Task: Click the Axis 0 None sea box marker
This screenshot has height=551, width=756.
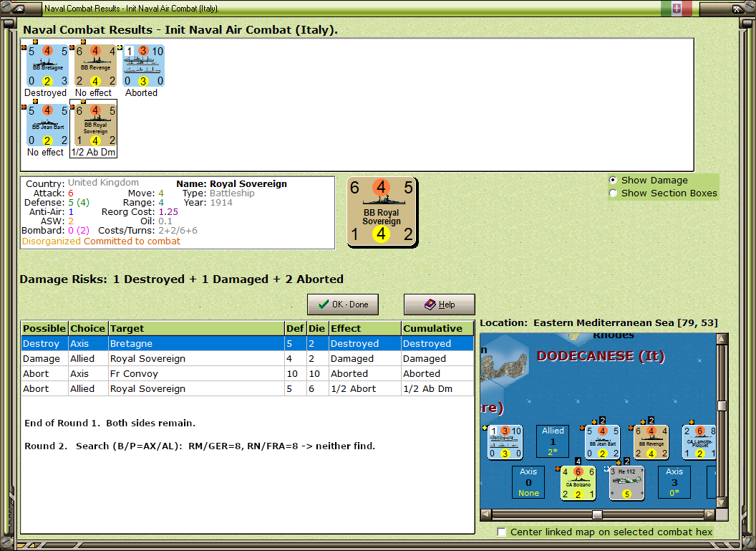Action: [528, 482]
